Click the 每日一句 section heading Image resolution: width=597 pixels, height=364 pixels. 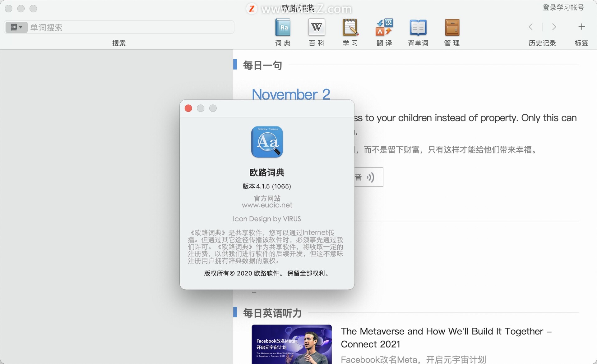click(x=262, y=65)
